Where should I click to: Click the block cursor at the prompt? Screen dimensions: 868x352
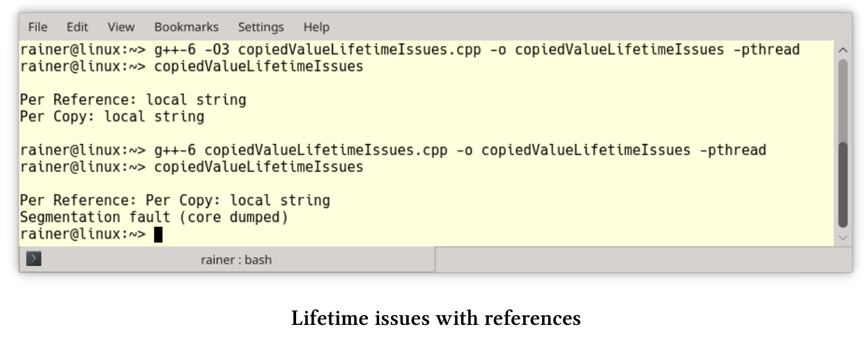pos(158,234)
